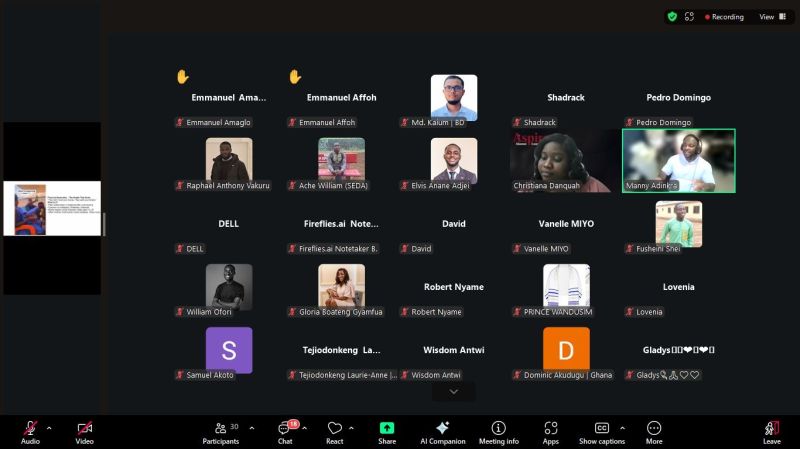Click the green encryption shield icon

point(672,17)
